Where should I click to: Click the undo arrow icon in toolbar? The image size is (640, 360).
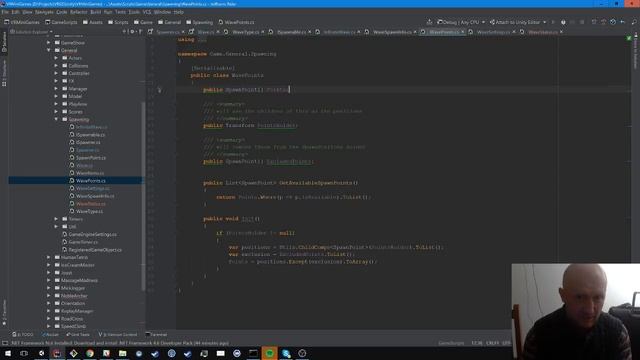pyautogui.click(x=622, y=22)
